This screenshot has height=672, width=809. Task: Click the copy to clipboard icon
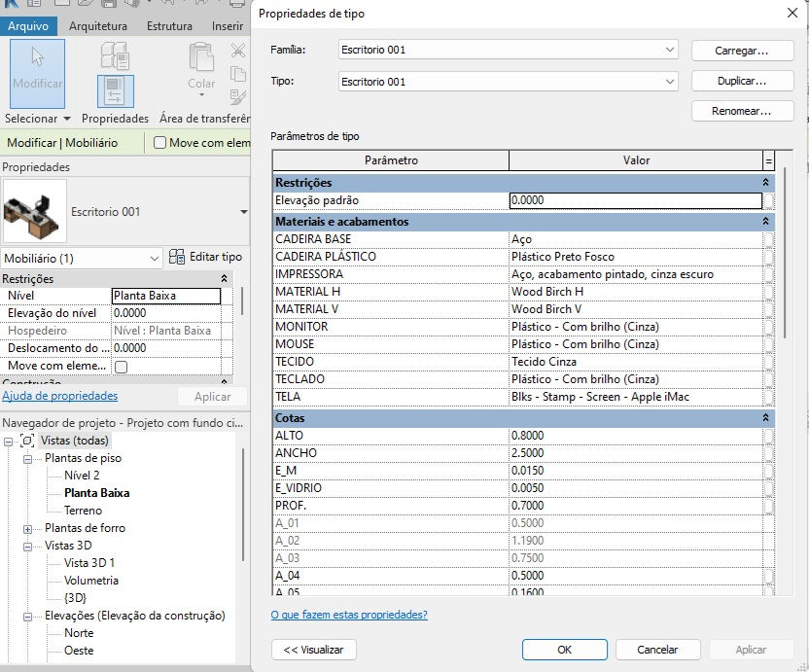238,74
